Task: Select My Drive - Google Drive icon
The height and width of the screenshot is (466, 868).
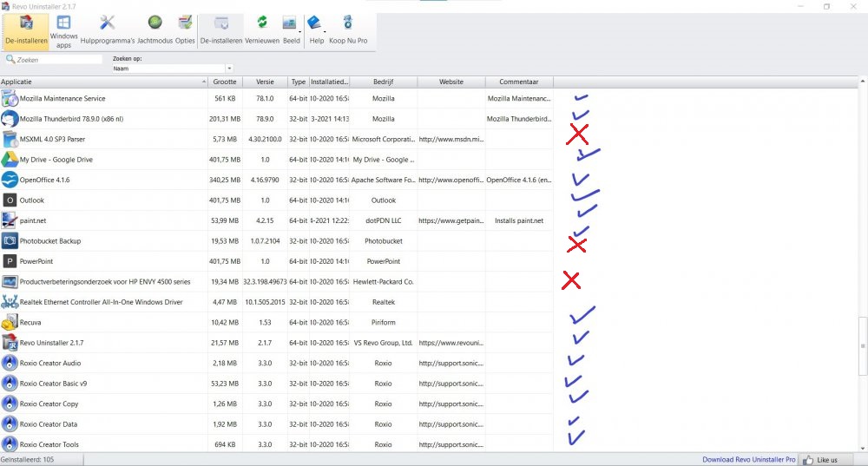Action: tap(10, 160)
